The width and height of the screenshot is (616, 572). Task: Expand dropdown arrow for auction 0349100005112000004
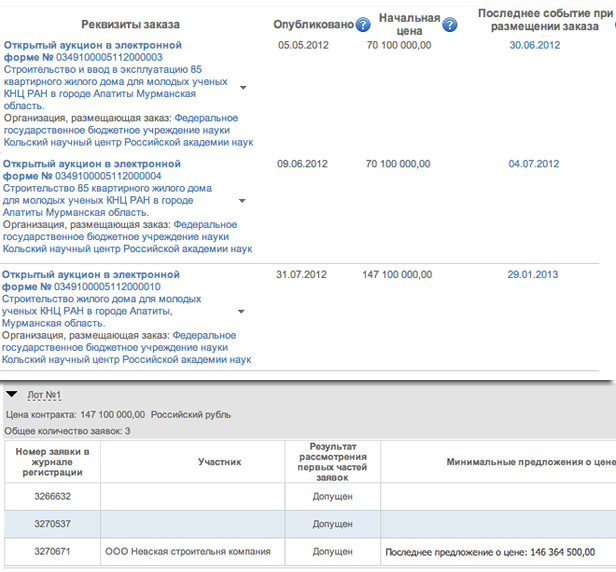pos(242,201)
